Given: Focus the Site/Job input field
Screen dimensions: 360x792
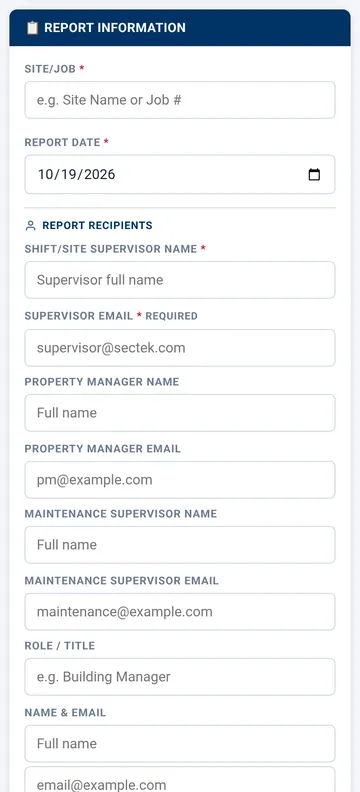Looking at the screenshot, I should 180,100.
